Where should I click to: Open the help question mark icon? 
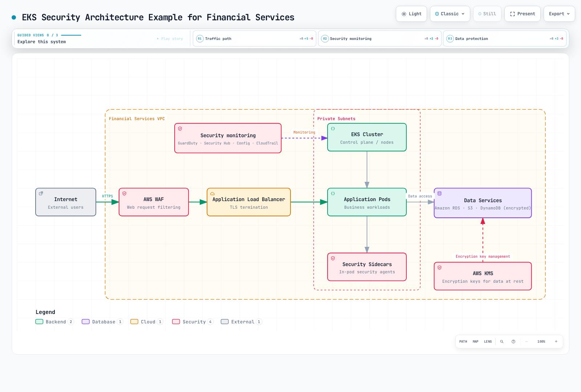pos(513,342)
